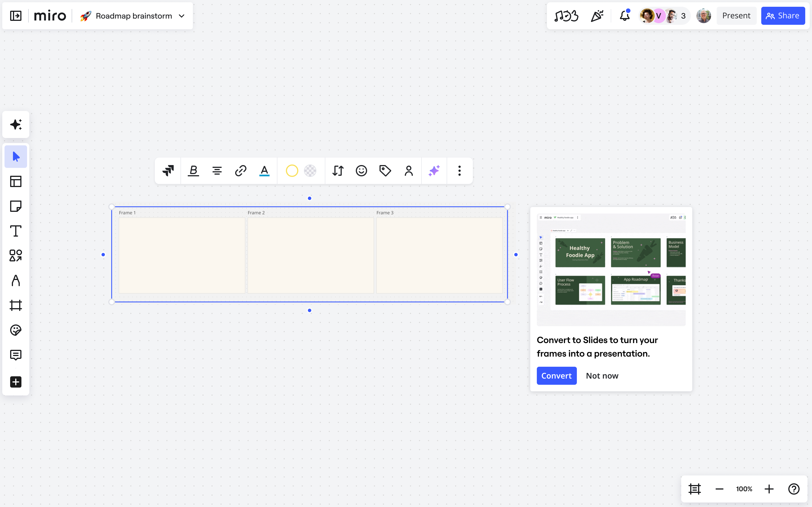Toggle bold formatting in context toolbar
The width and height of the screenshot is (812, 507).
coord(193,171)
